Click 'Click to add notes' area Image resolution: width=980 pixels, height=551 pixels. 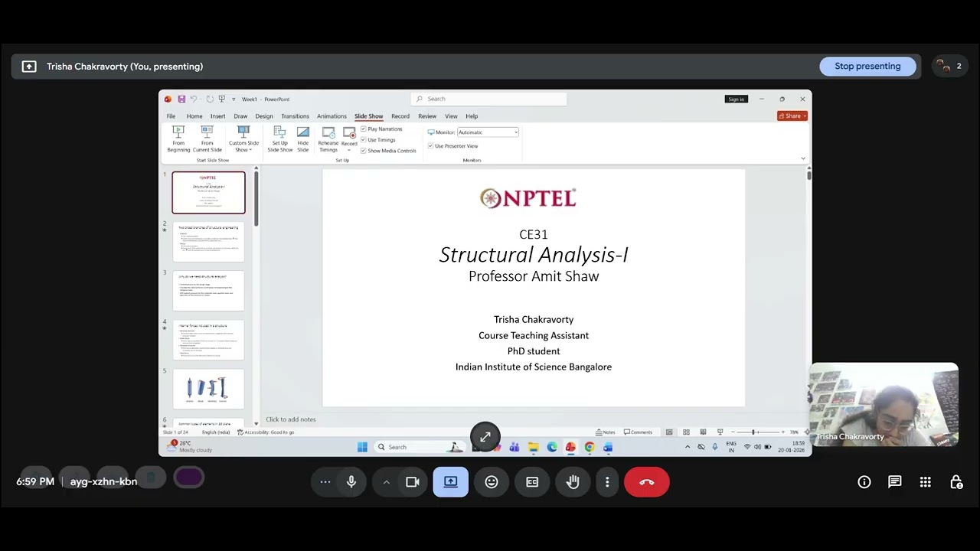[x=291, y=419]
